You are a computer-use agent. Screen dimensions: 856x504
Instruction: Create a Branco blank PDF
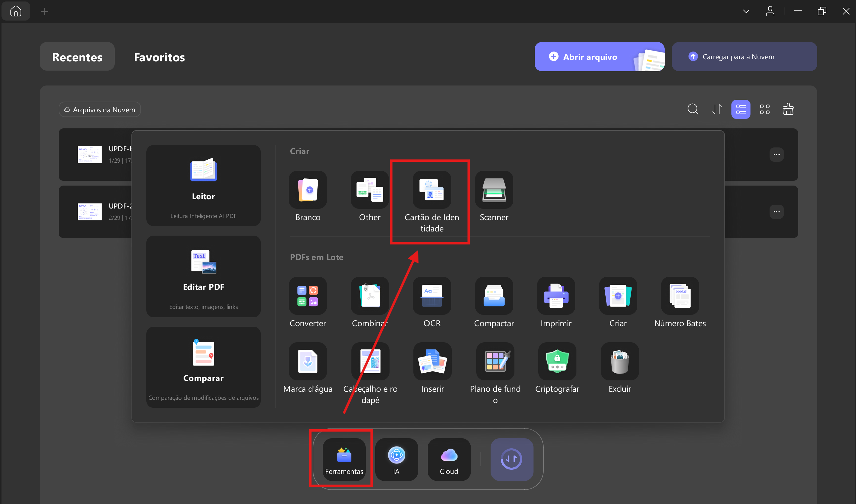[308, 190]
